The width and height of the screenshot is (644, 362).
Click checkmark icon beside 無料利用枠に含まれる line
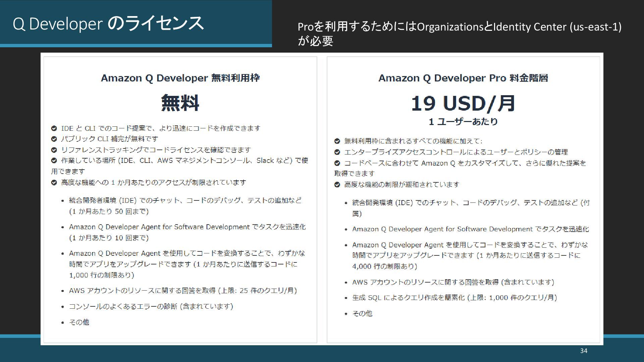[337, 141]
